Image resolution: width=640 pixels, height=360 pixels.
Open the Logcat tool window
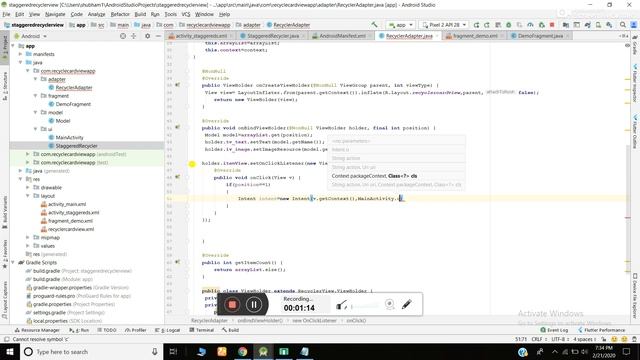168,330
